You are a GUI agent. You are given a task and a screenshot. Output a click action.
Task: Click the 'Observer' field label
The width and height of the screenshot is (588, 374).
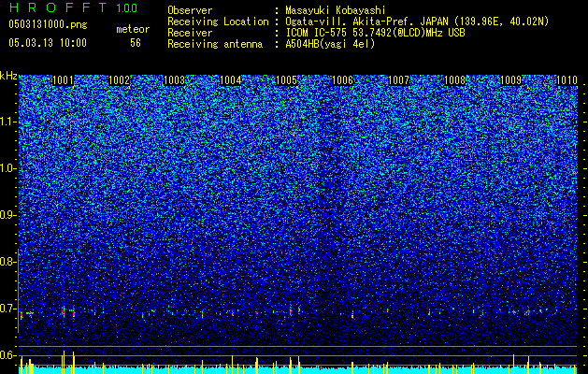point(190,10)
